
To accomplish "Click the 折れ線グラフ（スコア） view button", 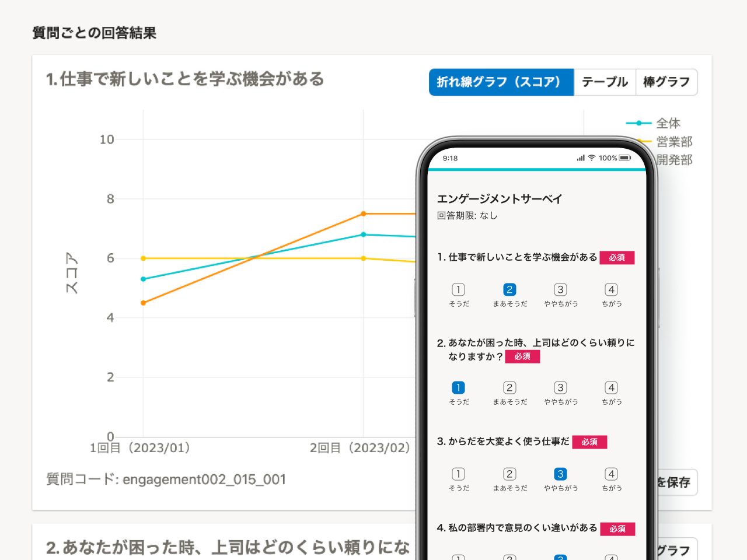I will (x=501, y=82).
